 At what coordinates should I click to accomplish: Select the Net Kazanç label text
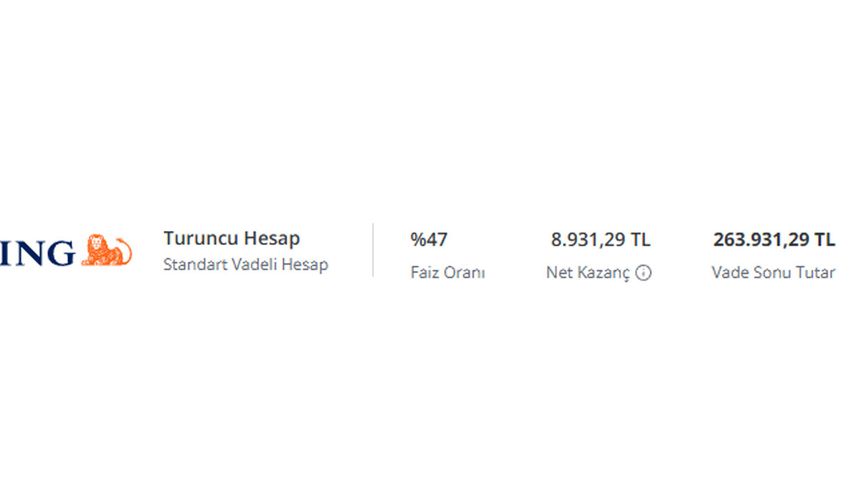coord(588,273)
